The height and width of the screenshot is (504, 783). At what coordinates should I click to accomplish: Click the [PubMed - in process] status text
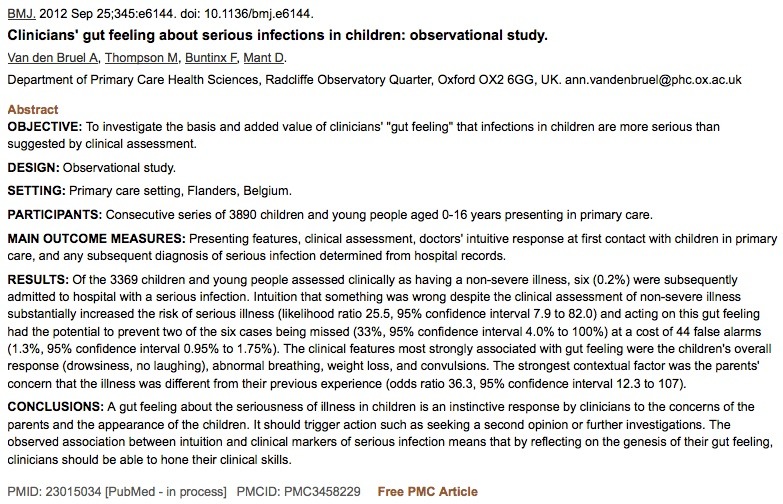[x=165, y=492]
